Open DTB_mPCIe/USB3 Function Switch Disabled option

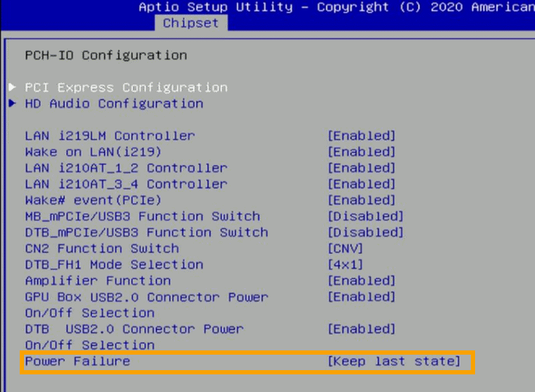point(365,233)
